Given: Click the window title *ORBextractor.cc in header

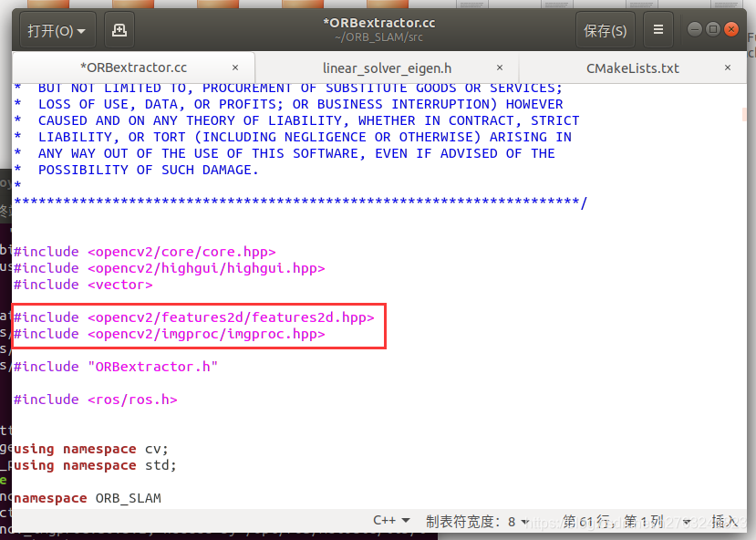Looking at the screenshot, I should click(379, 23).
